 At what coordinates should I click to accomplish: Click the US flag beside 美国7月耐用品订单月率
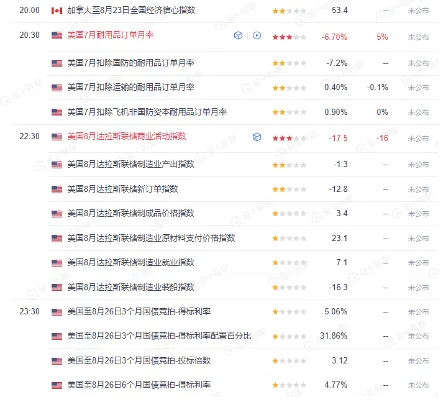pyautogui.click(x=57, y=35)
